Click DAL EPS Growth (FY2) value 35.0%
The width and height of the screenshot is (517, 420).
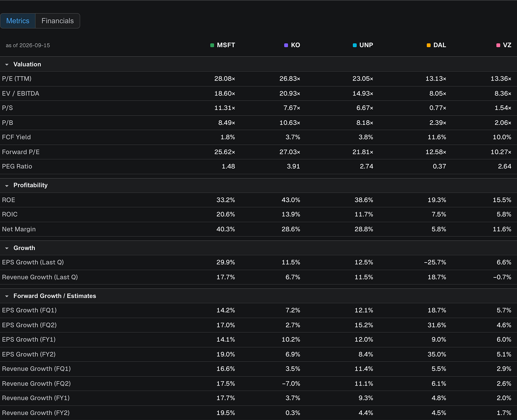click(437, 354)
